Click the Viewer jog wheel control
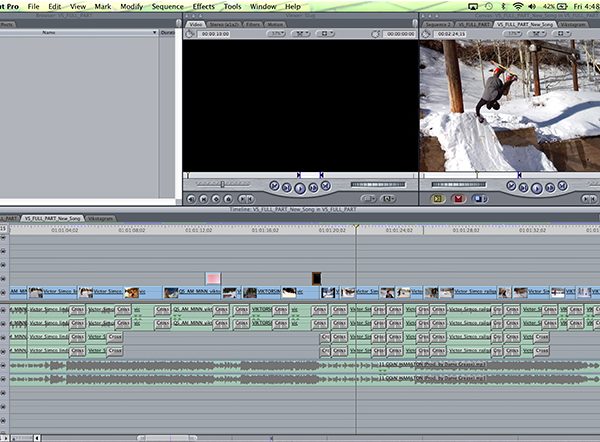Viewport: 600px width, 442px height. [378, 185]
